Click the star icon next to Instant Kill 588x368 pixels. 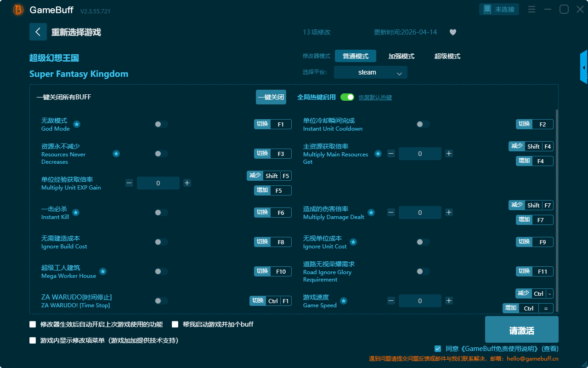(x=76, y=213)
